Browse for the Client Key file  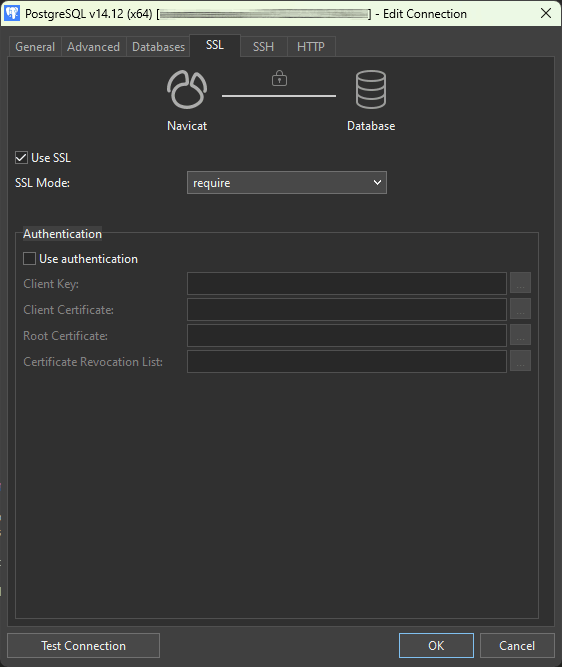point(520,283)
